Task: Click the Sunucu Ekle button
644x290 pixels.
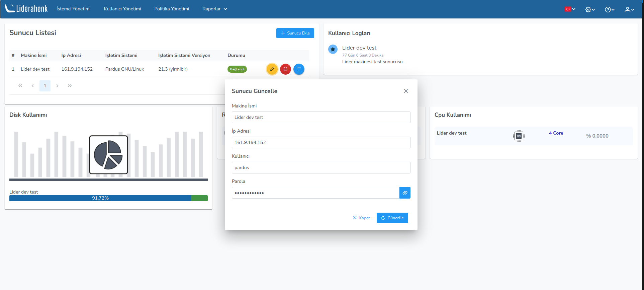Action: [x=295, y=33]
